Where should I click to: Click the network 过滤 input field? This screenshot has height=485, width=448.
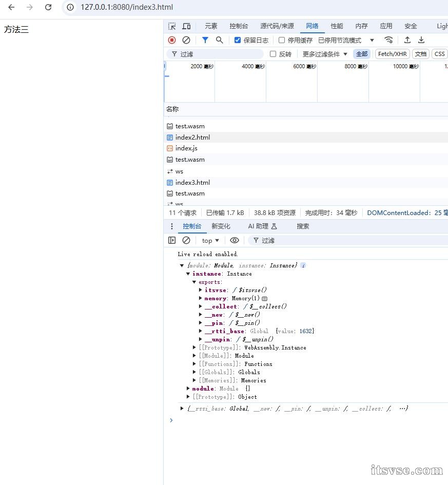tap(215, 54)
